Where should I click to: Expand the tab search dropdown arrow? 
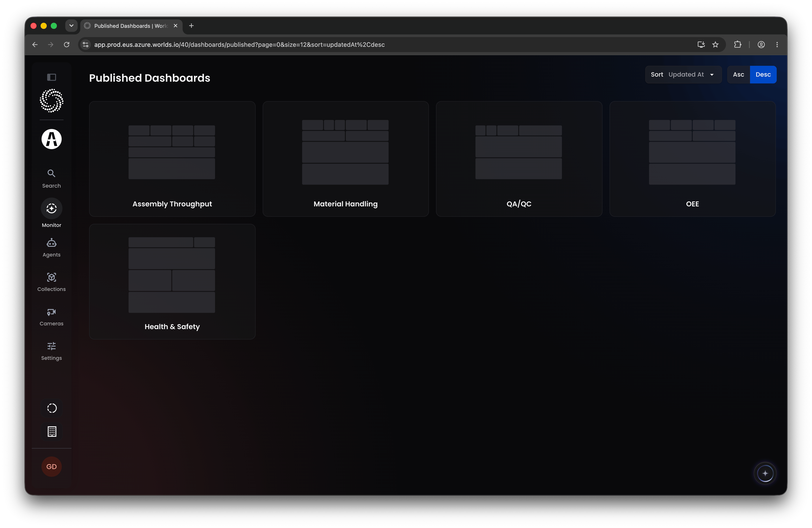tap(71, 26)
